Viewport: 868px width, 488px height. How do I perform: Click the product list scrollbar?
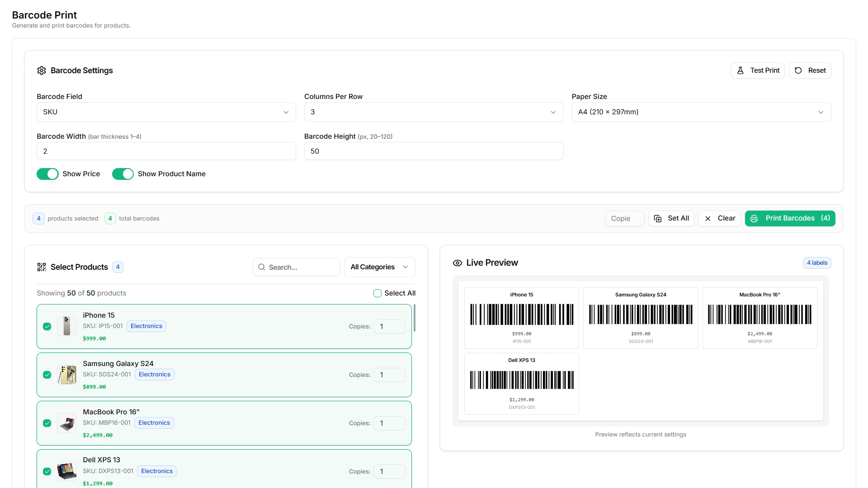415,318
